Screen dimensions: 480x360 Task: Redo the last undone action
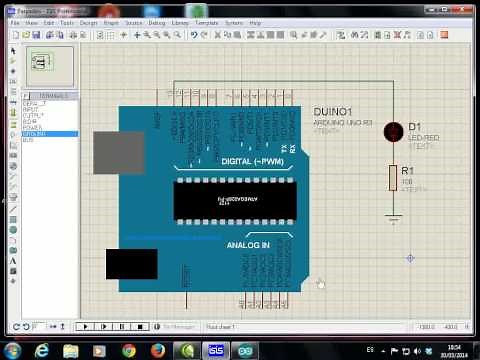(x=204, y=35)
